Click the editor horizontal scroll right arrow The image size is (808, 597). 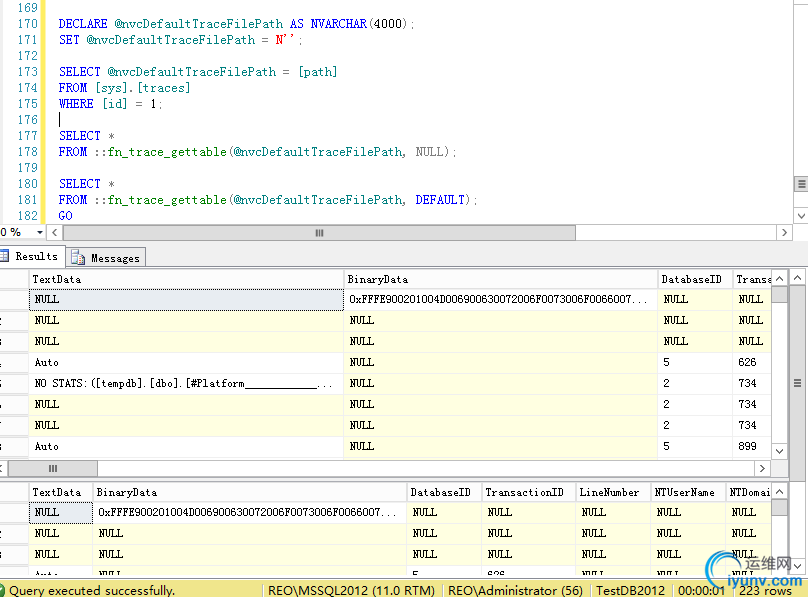[784, 233]
